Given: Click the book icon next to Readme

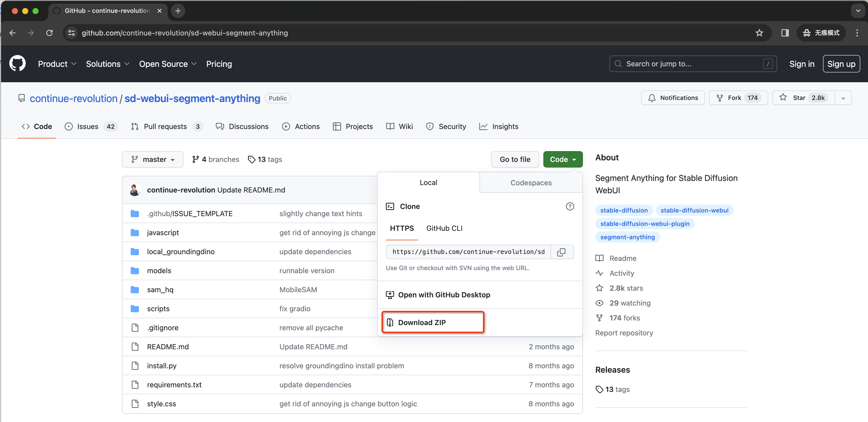Looking at the screenshot, I should [x=599, y=258].
